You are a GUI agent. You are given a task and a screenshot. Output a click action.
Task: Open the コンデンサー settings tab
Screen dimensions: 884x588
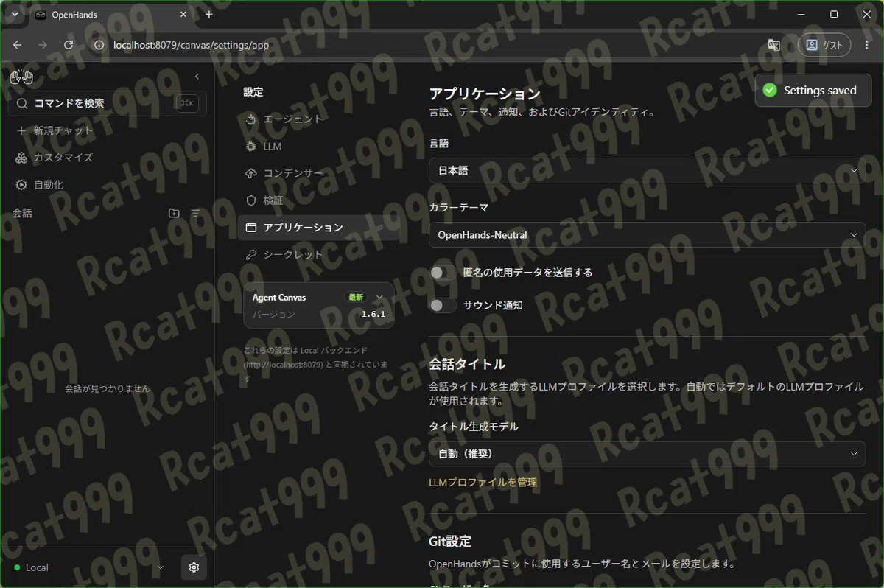click(318, 173)
